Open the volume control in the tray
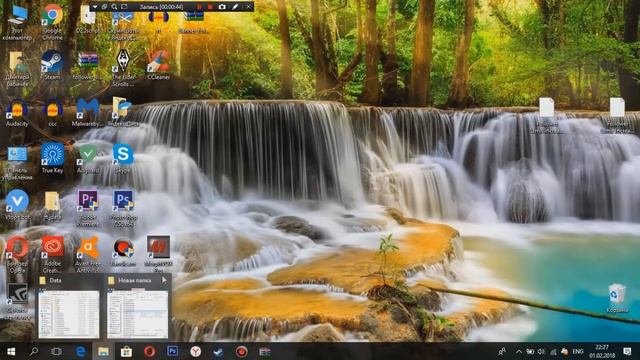Viewport: 640px width, 360px height. tap(541, 351)
